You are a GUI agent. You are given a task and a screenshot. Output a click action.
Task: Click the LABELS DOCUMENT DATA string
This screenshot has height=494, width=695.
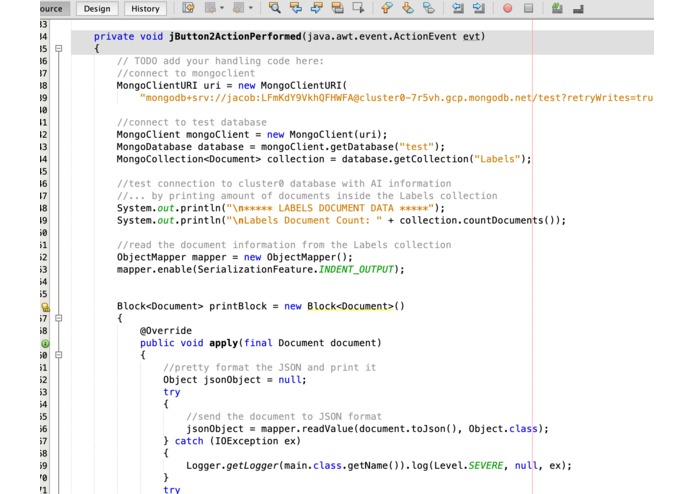330,208
